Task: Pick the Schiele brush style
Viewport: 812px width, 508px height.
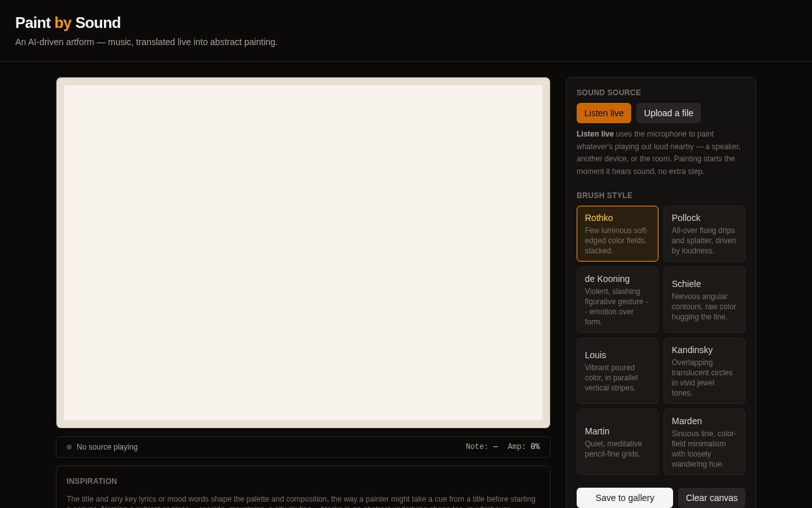Action: coord(704,300)
